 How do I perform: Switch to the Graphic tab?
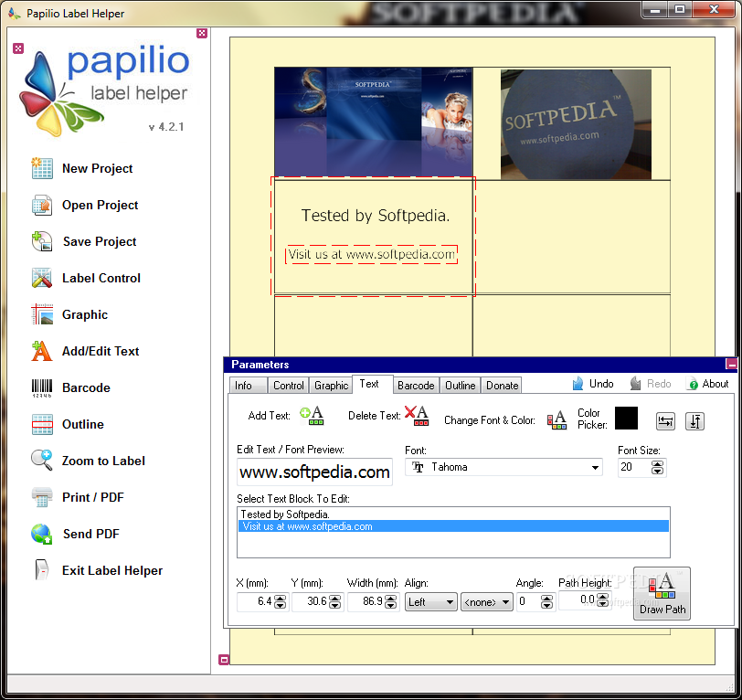point(331,386)
